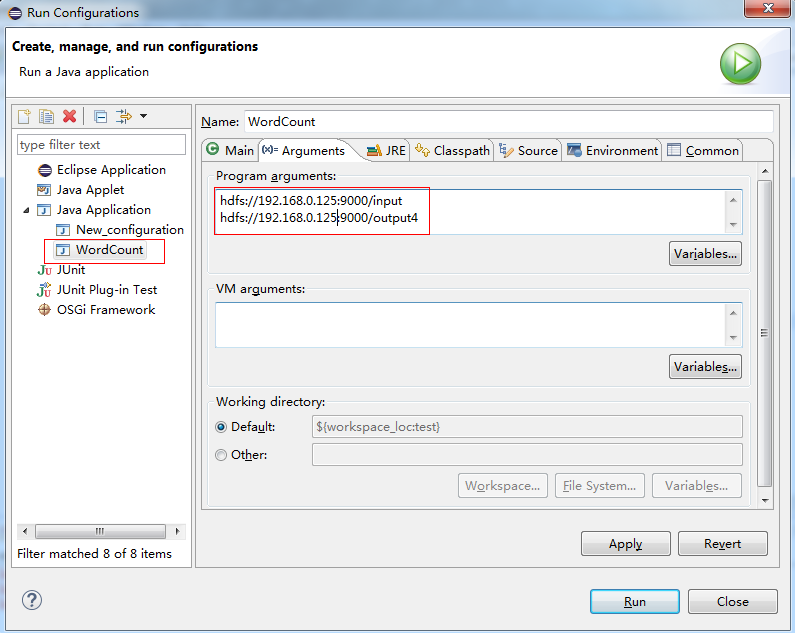The height and width of the screenshot is (633, 795).
Task: Click Variables button under VM arguments
Action: (x=705, y=367)
